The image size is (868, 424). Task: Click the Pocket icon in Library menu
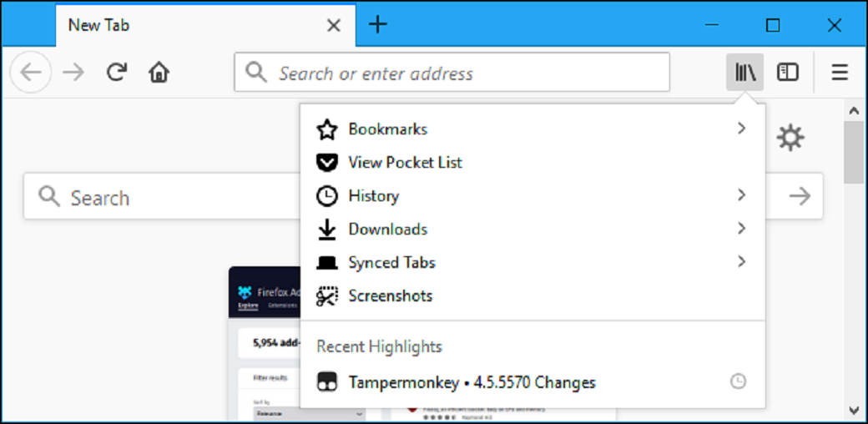[x=326, y=163]
